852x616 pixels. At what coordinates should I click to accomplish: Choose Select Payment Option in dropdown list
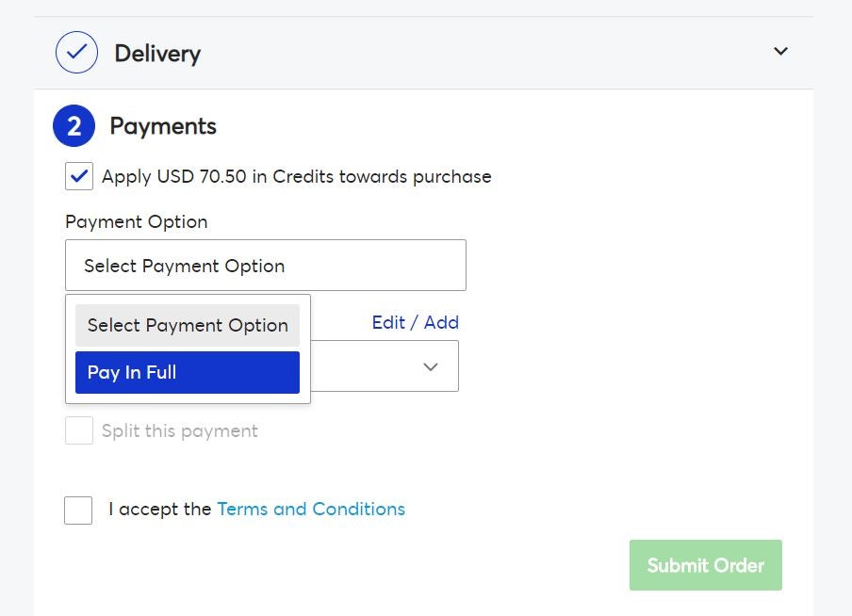point(188,325)
